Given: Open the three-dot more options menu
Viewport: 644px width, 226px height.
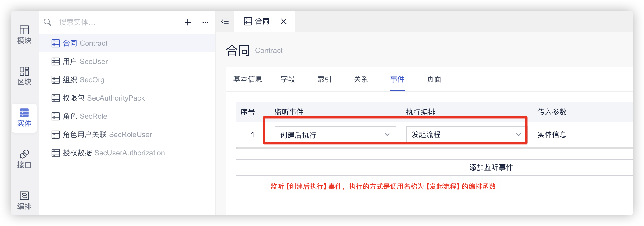Looking at the screenshot, I should pos(205,22).
